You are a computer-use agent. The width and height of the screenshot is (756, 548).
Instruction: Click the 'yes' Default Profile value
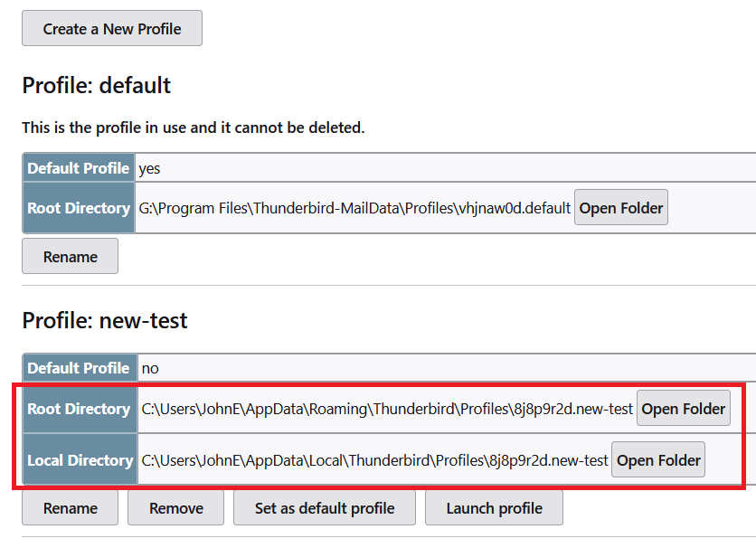click(149, 168)
